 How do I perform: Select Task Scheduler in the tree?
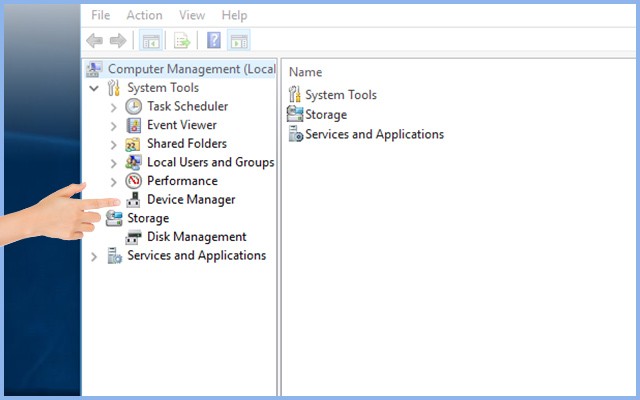click(x=187, y=106)
